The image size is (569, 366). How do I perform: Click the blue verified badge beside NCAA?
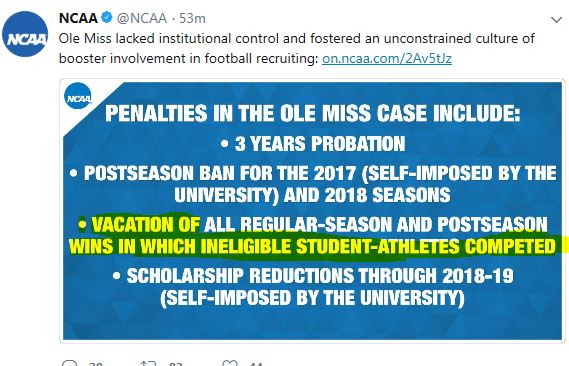[x=107, y=17]
